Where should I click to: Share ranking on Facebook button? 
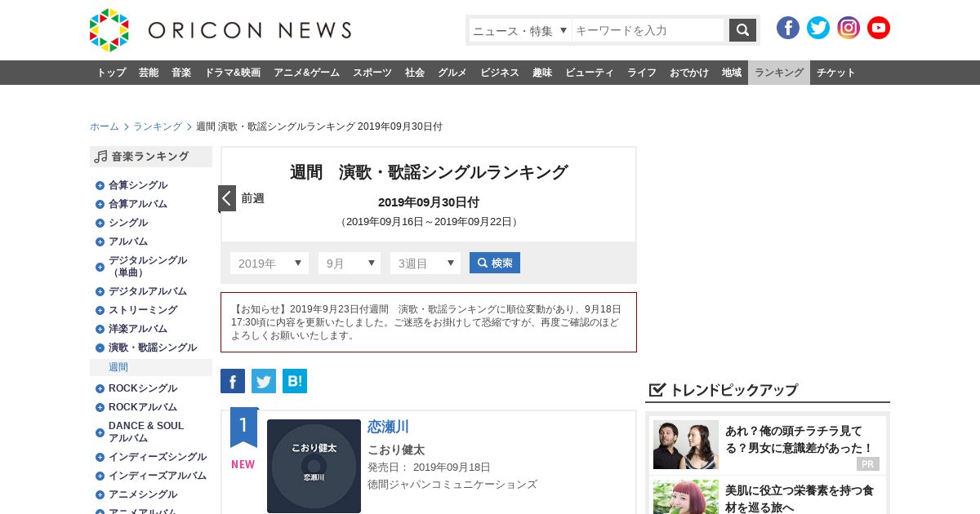click(x=233, y=381)
